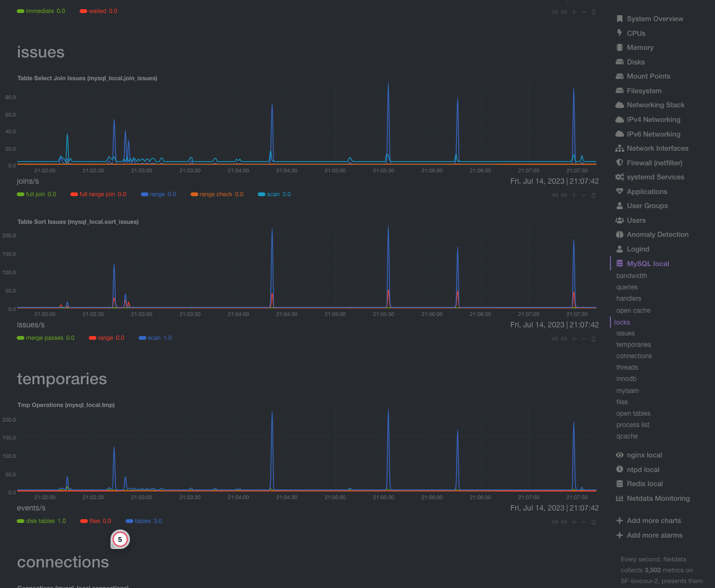Click the CPUs lightning bolt icon
Screen dimensions: 715x588
coord(620,33)
